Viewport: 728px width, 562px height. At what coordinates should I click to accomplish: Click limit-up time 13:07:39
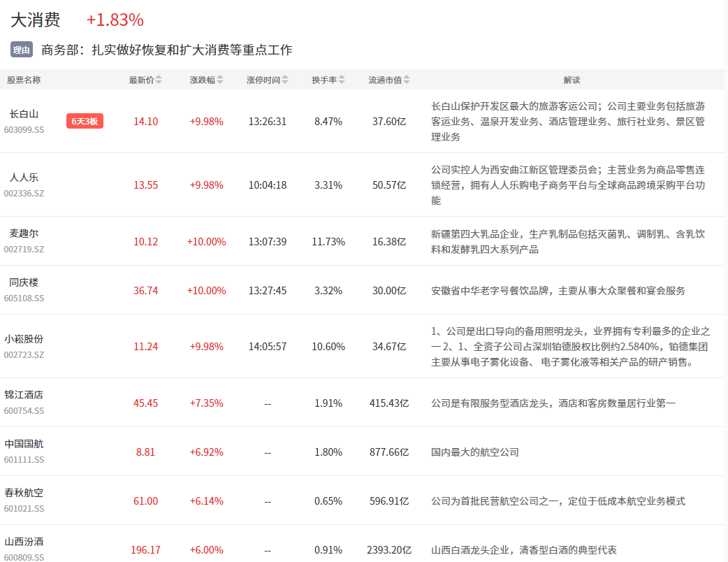pos(268,242)
